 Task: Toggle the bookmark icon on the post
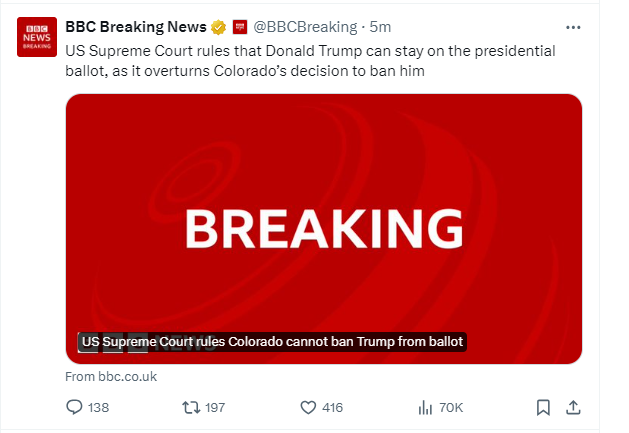pos(543,407)
